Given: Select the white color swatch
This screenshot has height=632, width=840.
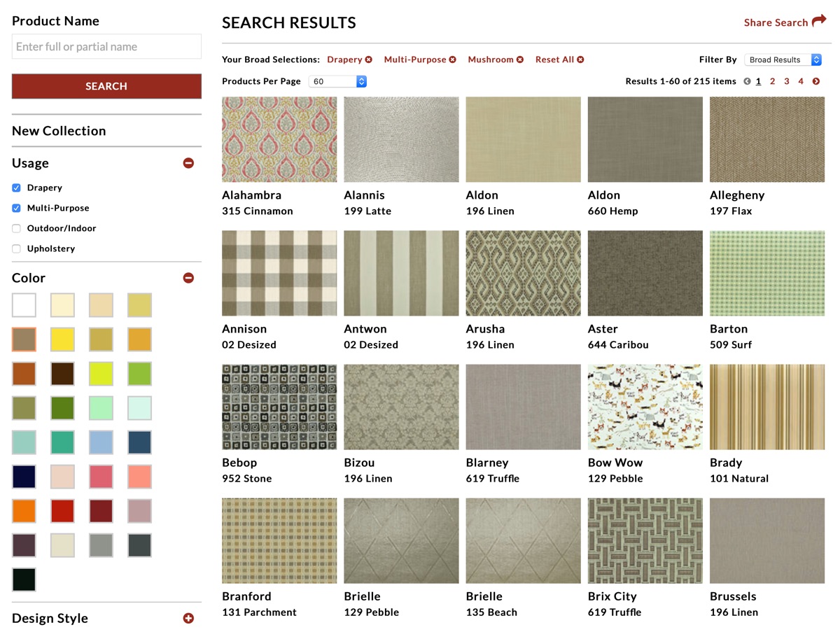Looking at the screenshot, I should pyautogui.click(x=24, y=305).
